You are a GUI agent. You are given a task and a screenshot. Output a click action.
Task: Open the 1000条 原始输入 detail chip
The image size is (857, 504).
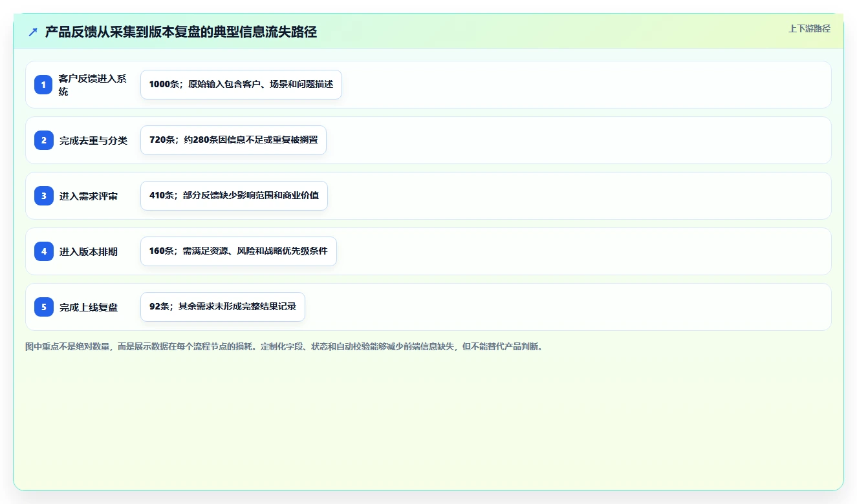(241, 85)
